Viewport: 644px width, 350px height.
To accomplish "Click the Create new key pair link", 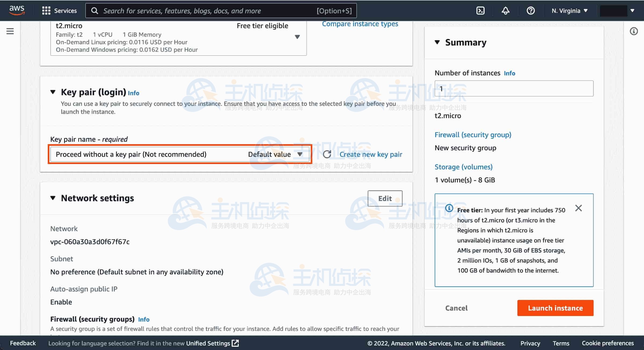I will tap(371, 154).
